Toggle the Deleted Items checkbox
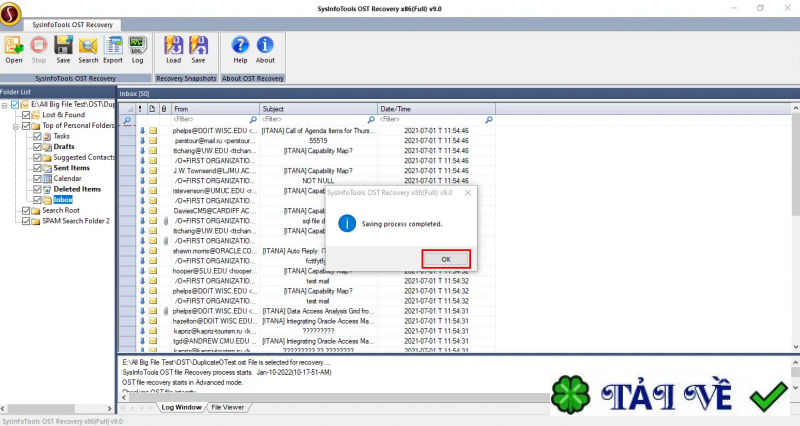 coord(37,189)
